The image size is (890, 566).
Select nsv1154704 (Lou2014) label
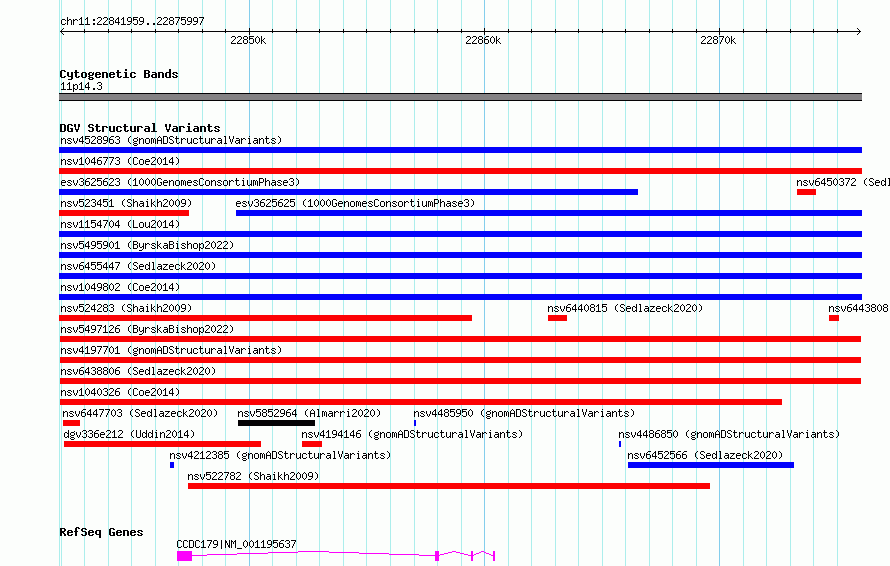pos(120,224)
